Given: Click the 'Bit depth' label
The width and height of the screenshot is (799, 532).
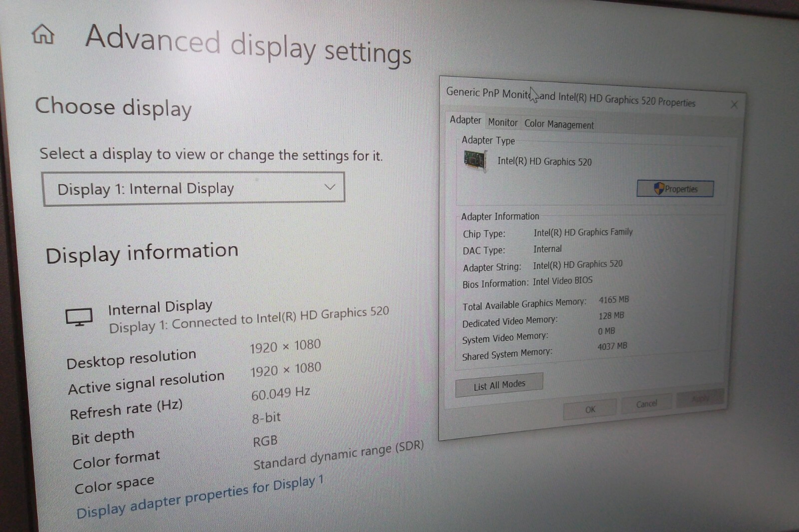Looking at the screenshot, I should coord(103,436).
